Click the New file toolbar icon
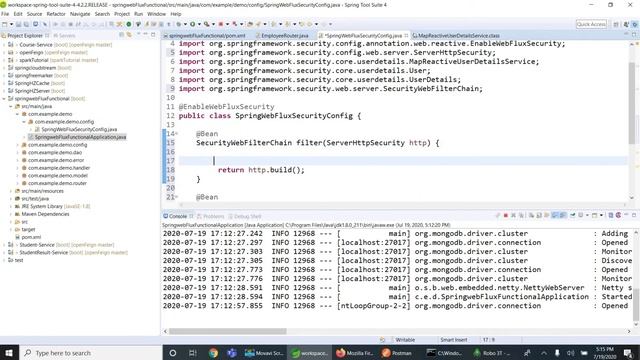 tap(4, 24)
